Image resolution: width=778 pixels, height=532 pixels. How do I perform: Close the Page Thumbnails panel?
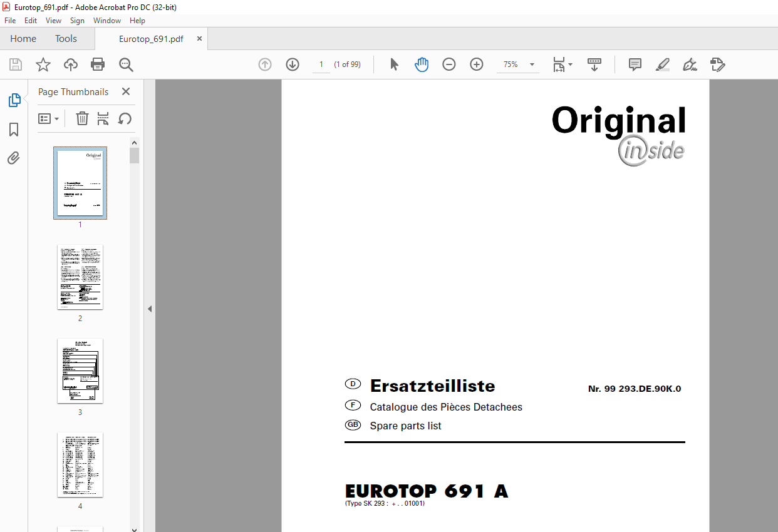pos(125,91)
